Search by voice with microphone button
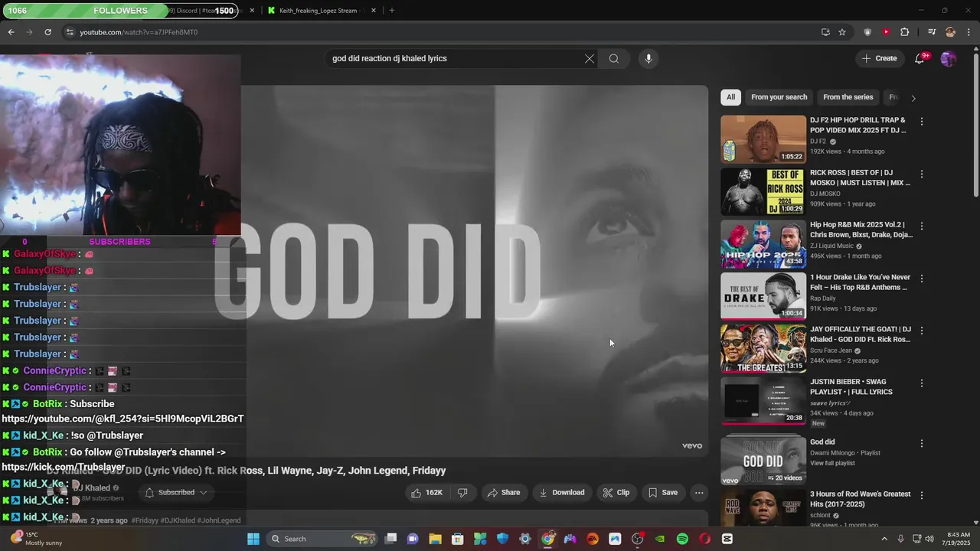The width and height of the screenshot is (980, 551). coord(648,58)
